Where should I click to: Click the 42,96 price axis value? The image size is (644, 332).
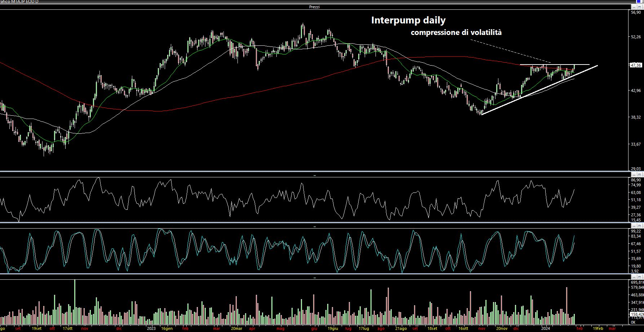[x=636, y=90]
